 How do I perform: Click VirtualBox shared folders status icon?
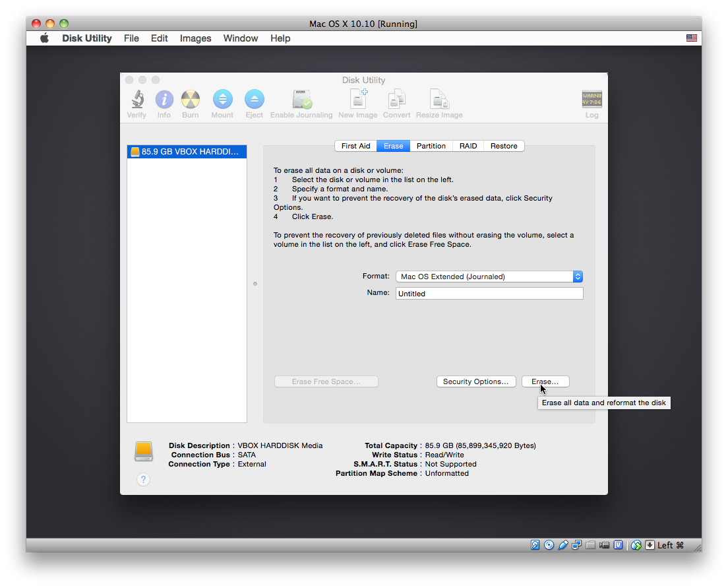coord(591,544)
